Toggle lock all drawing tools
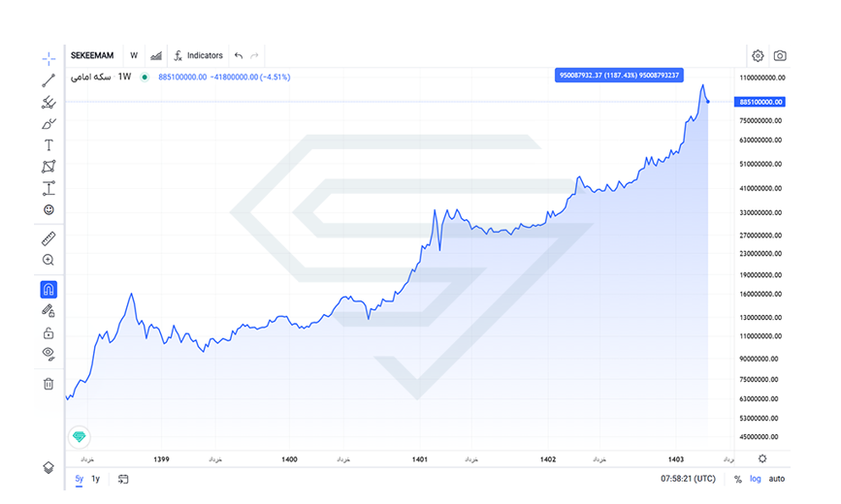841x504 pixels. [x=49, y=332]
